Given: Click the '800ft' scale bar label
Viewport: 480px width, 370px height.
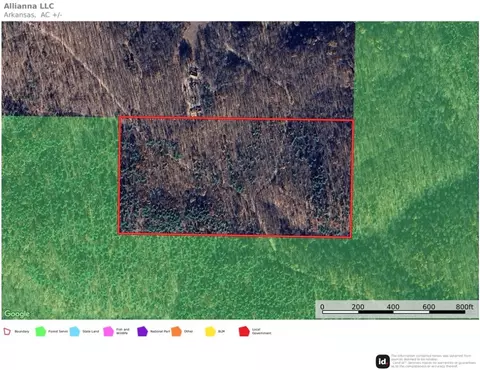Looking at the screenshot, I should 464,307.
